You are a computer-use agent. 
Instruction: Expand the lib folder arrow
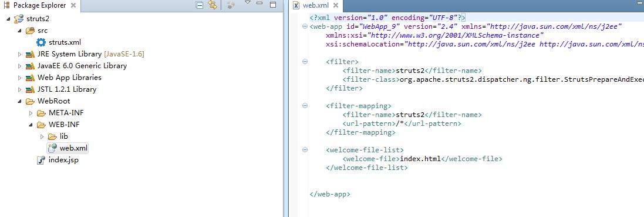42,136
